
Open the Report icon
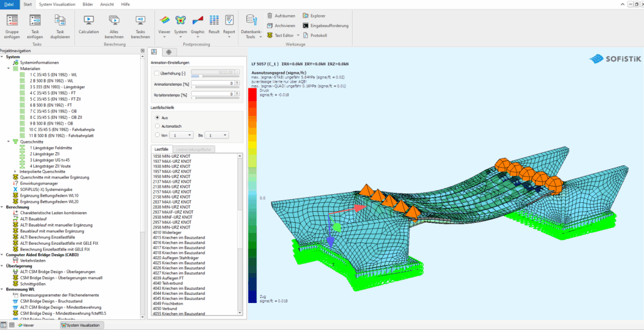pyautogui.click(x=229, y=20)
